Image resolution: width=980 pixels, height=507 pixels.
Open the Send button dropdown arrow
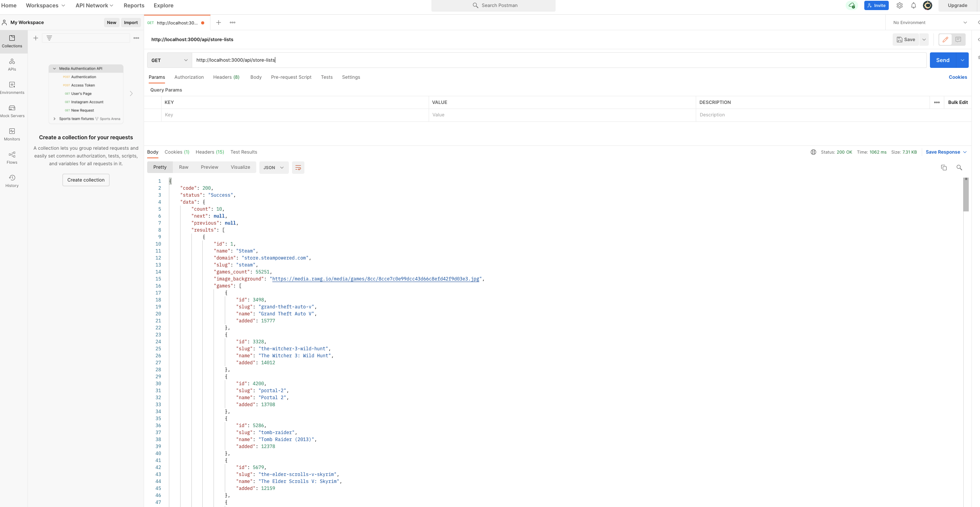tap(963, 60)
